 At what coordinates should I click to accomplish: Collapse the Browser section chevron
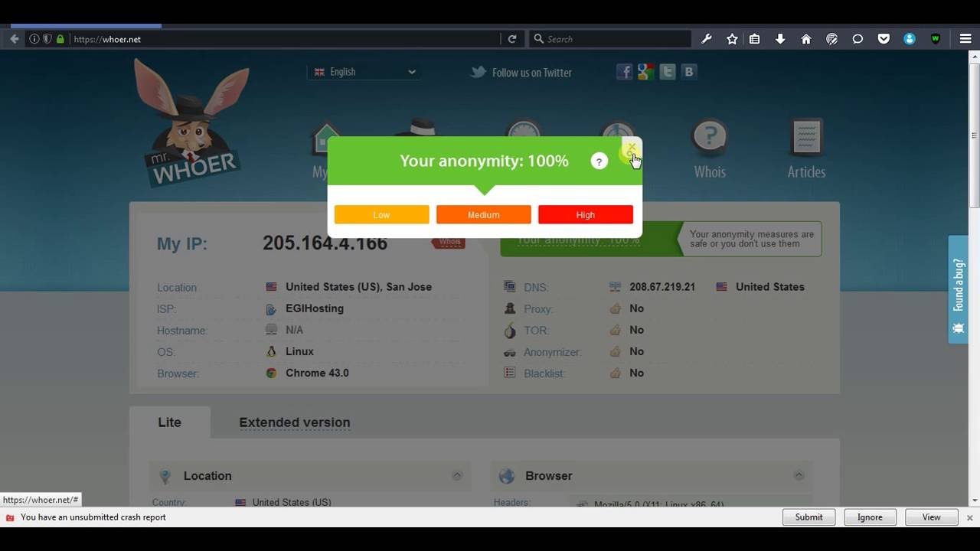click(799, 476)
